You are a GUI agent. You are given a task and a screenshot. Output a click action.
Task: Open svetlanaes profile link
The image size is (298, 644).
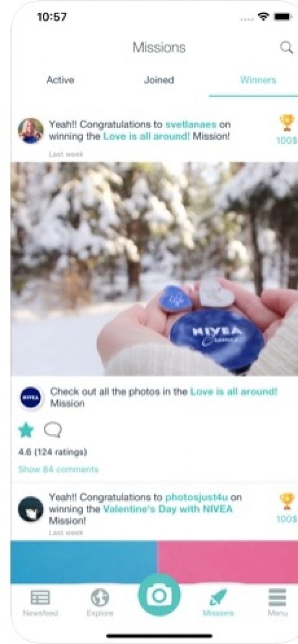(x=191, y=125)
